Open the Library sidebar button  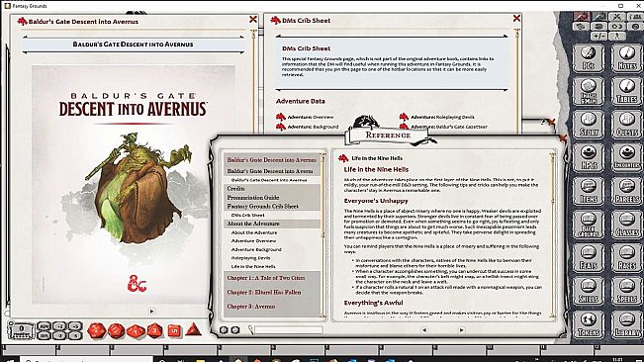[x=627, y=324]
